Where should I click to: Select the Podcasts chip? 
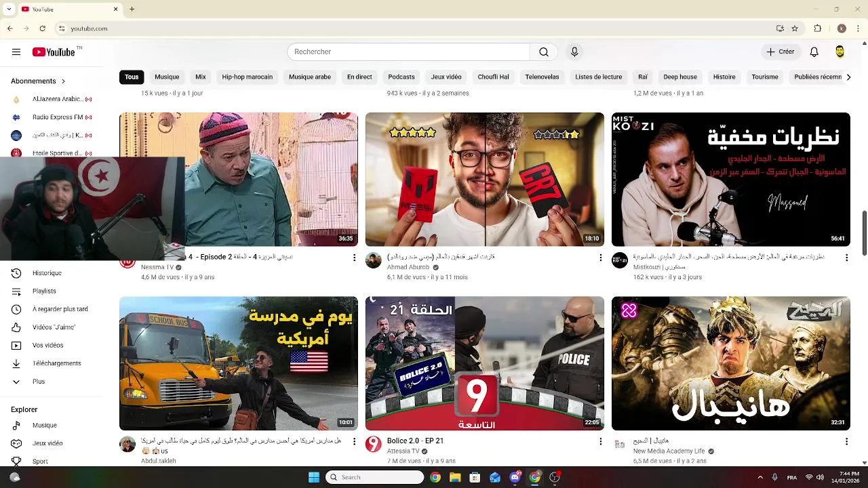[x=401, y=77]
